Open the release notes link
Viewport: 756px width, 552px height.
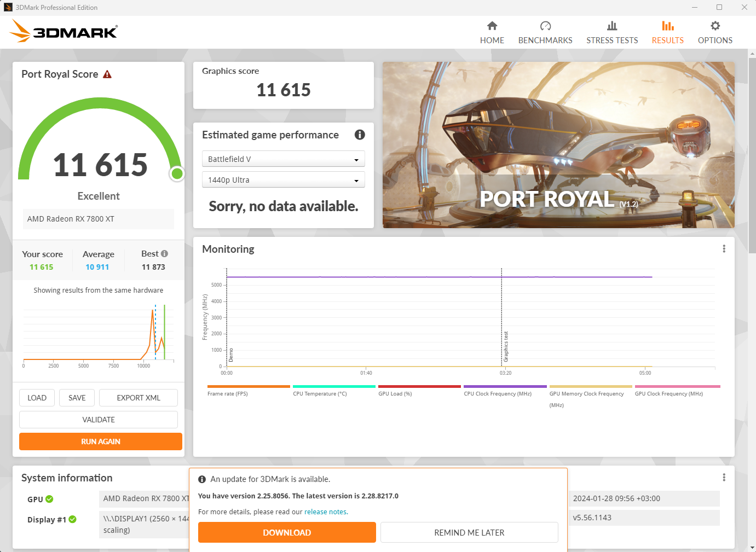pyautogui.click(x=326, y=512)
